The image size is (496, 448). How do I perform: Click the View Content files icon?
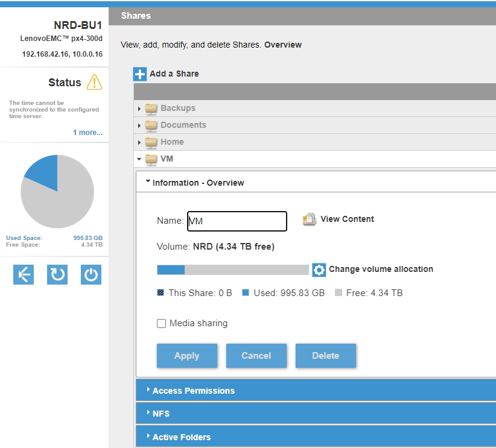[x=310, y=219]
